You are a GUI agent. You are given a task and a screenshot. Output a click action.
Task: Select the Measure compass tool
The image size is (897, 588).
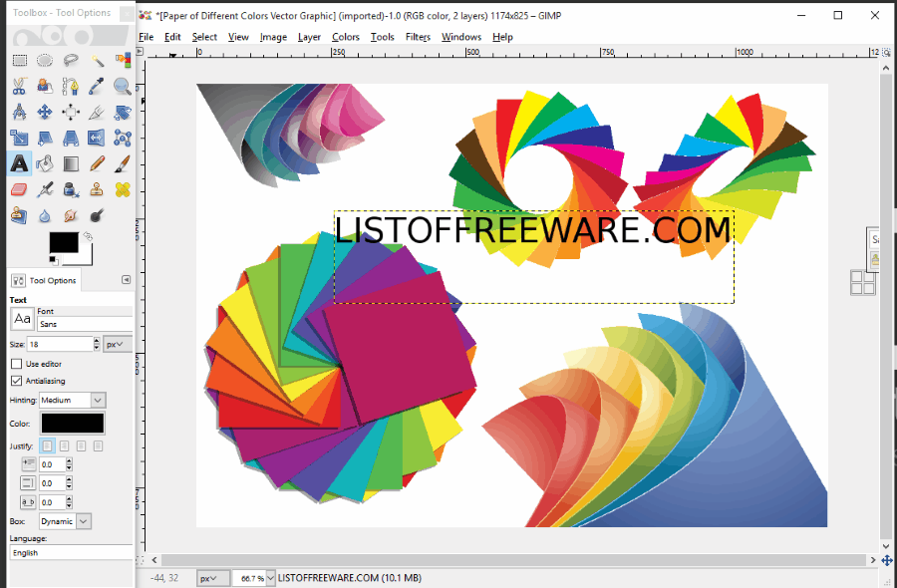[20, 112]
